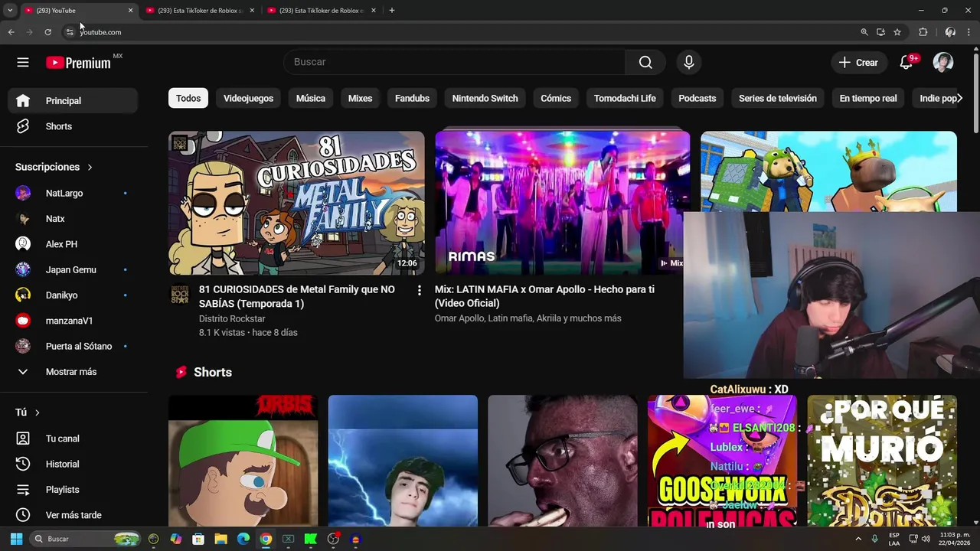Select the Podcasts filter chip
Screen dimensions: 980x551
pyautogui.click(x=697, y=98)
